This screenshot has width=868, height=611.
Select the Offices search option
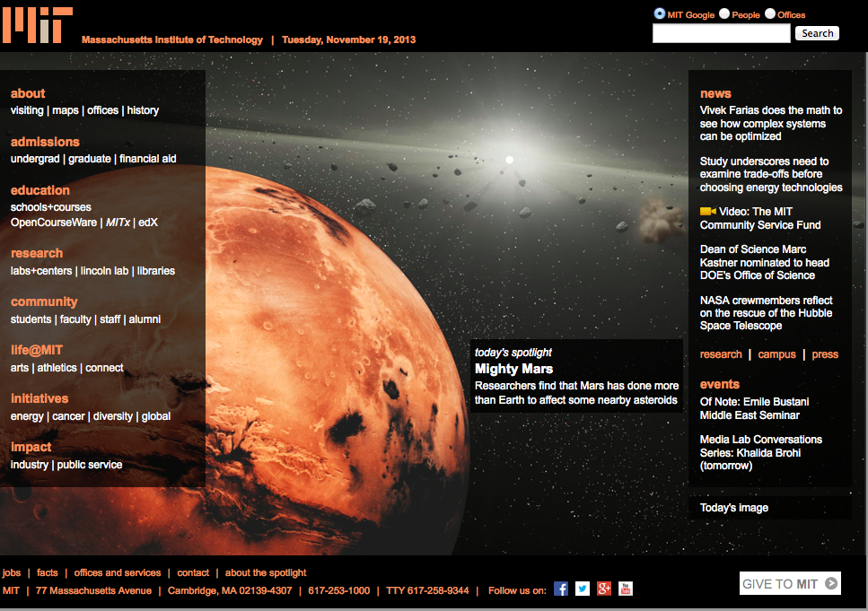tap(769, 13)
